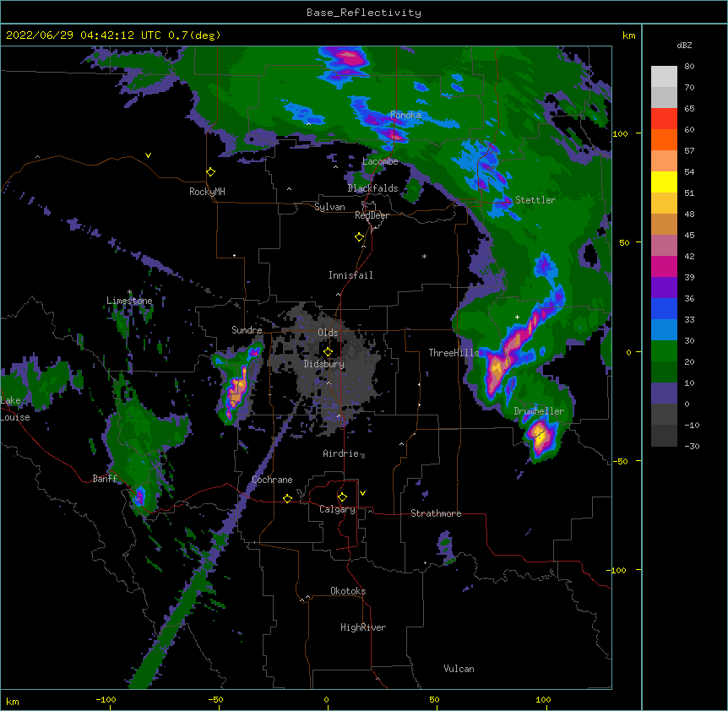728x711 pixels.
Task: Select the Olds label
Action: coord(328,333)
